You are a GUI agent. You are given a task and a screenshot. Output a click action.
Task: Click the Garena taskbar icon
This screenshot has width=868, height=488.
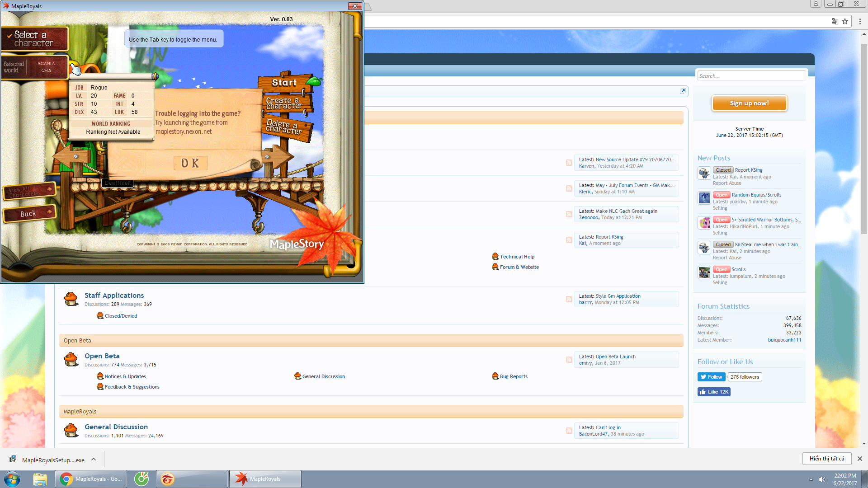(x=192, y=479)
